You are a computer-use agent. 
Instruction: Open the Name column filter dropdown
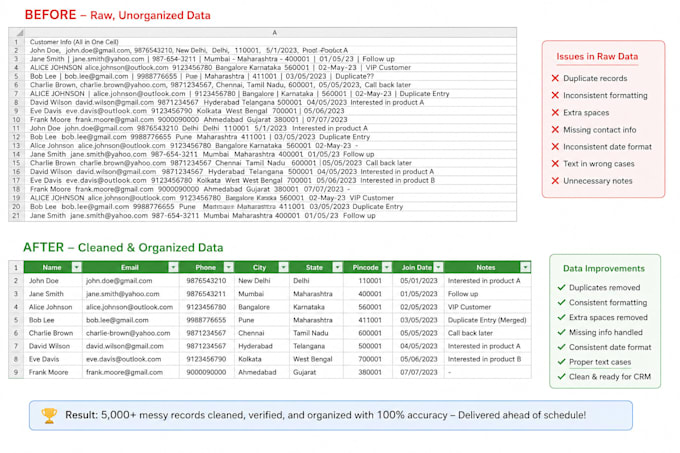click(x=76, y=267)
